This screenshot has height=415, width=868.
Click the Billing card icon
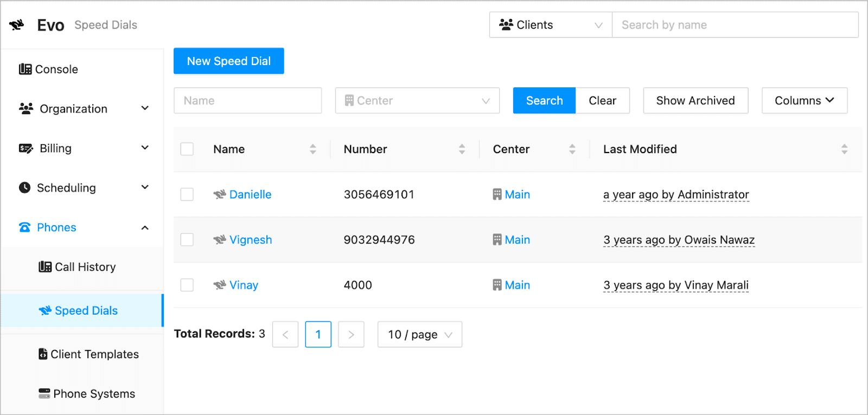click(x=26, y=148)
